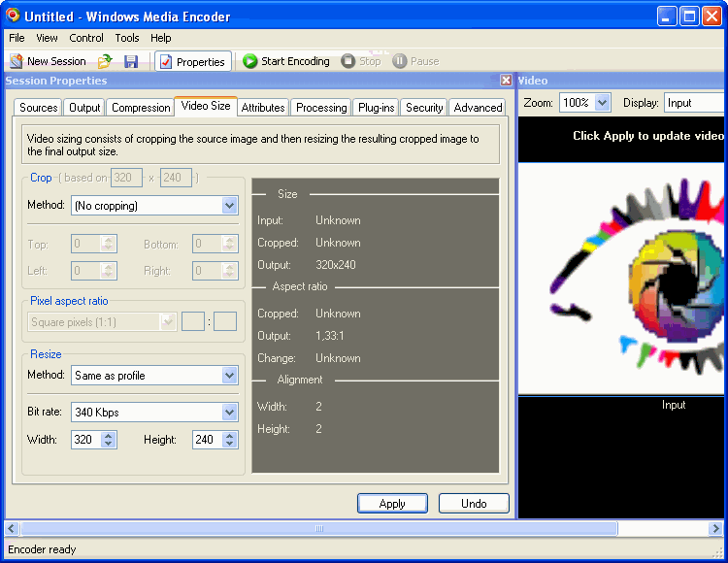The height and width of the screenshot is (563, 728).
Task: Open the Bit rate dropdown
Action: click(x=229, y=413)
